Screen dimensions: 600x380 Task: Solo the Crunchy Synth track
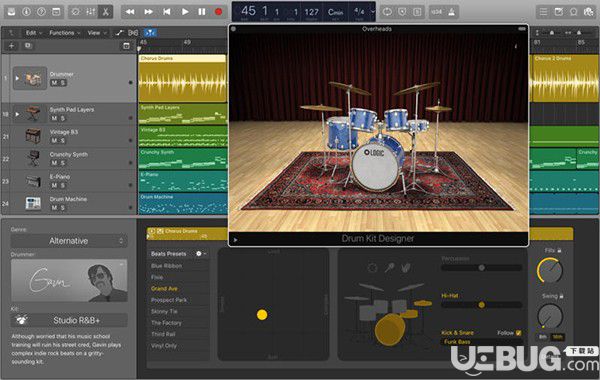(62, 163)
